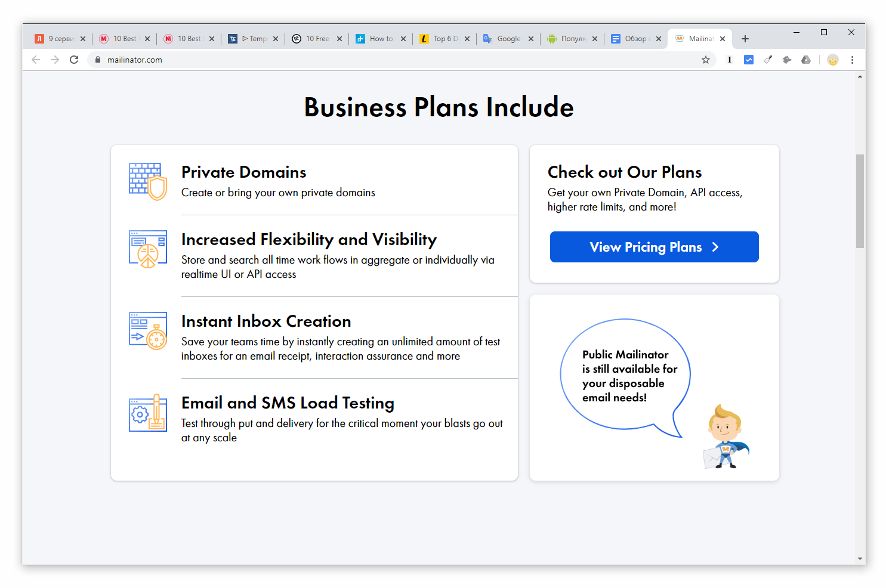Click the 'Business Plans Include' title
886x588 pixels.
point(439,107)
